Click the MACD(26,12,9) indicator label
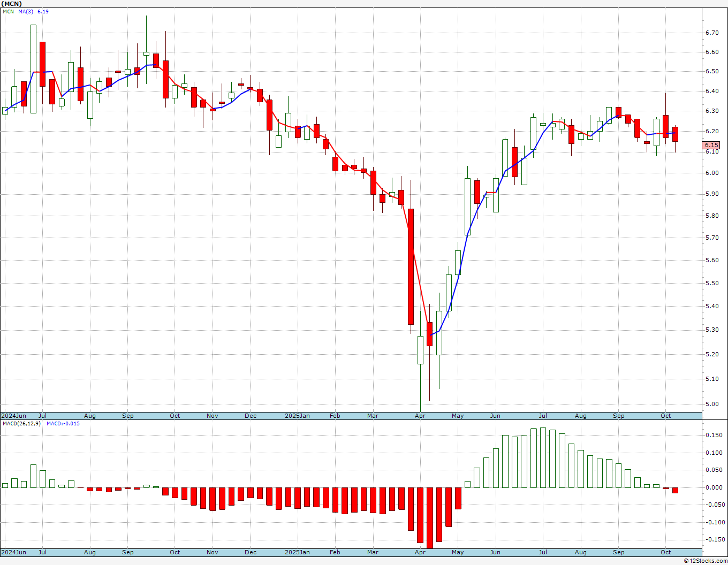 click(22, 423)
